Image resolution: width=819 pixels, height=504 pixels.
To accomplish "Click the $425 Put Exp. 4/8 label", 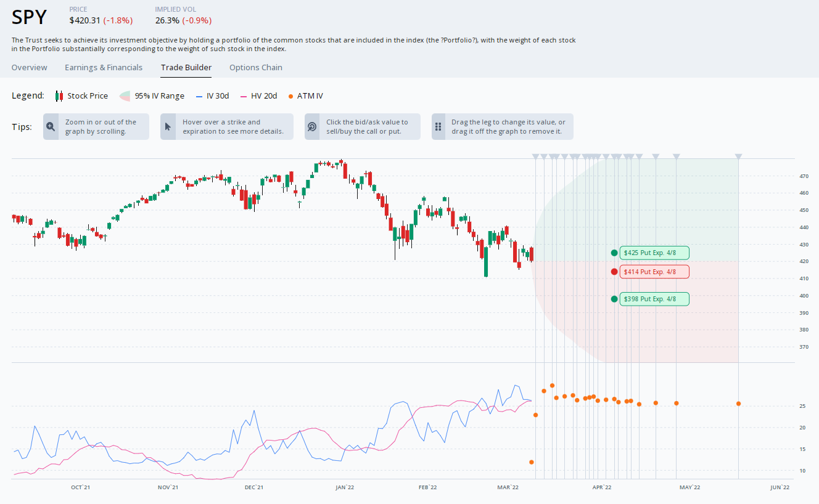I will 654,253.
